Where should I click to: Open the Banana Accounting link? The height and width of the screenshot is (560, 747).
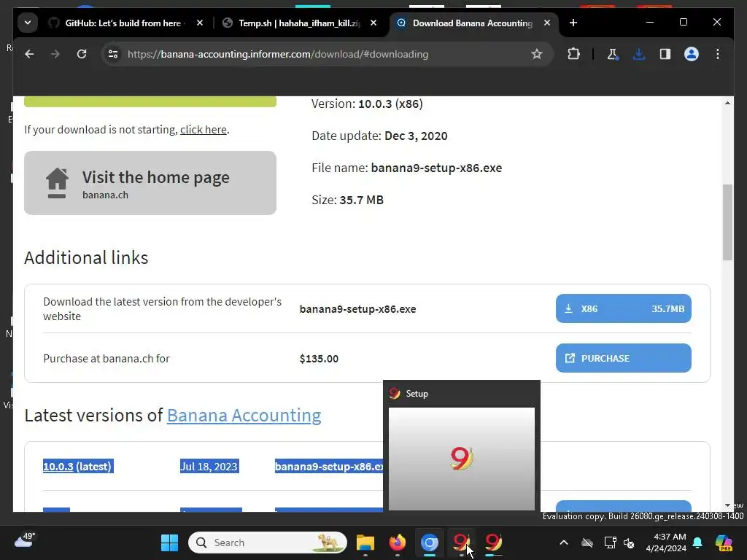tap(244, 415)
